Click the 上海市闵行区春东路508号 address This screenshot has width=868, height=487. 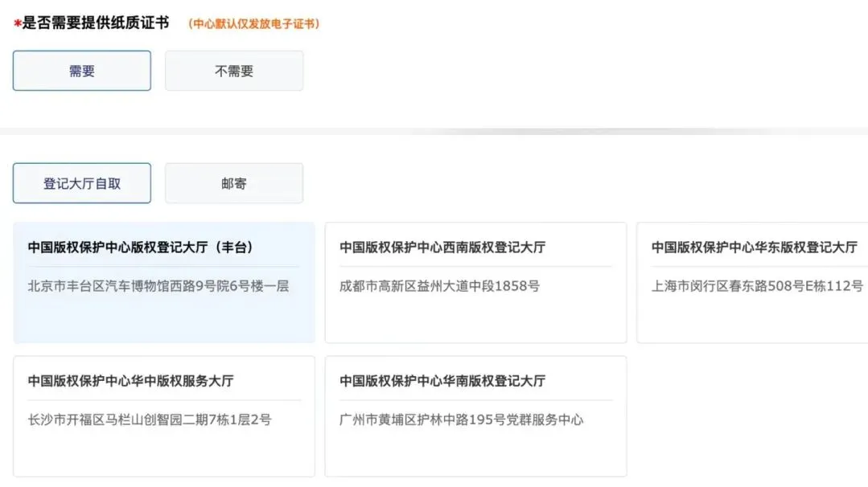[x=757, y=285]
